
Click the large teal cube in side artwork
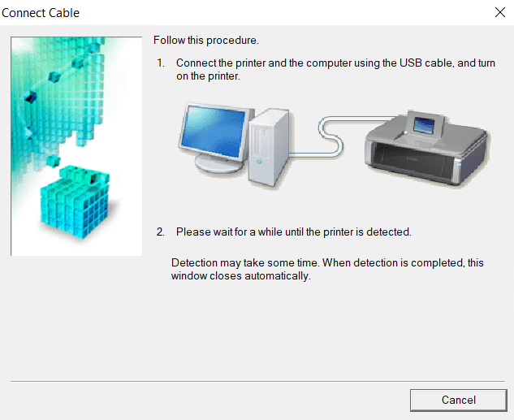[x=76, y=201]
